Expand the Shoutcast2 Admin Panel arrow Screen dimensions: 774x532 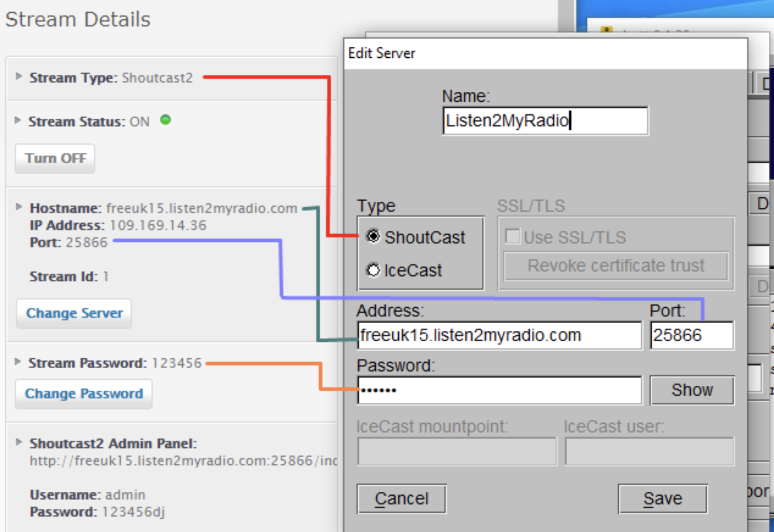pyautogui.click(x=19, y=443)
